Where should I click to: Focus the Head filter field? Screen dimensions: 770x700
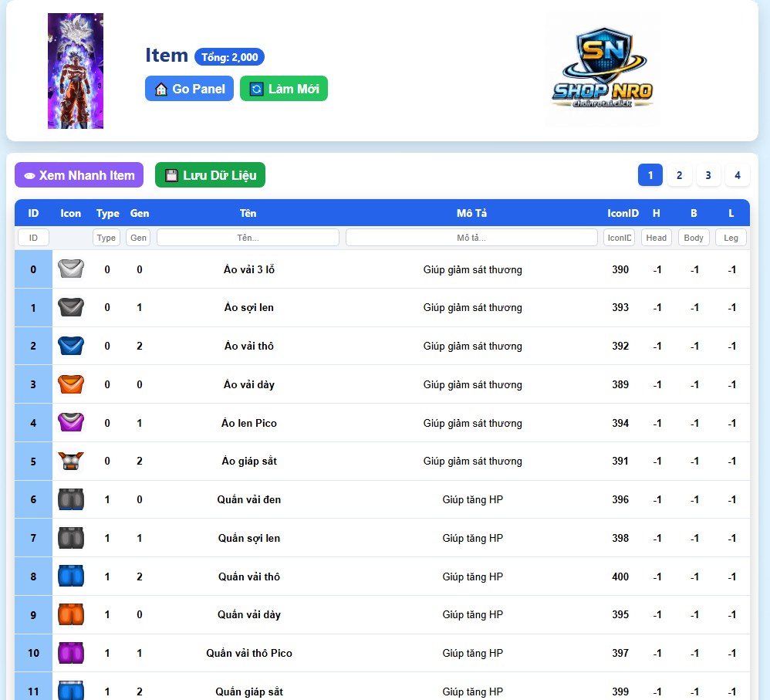point(656,237)
